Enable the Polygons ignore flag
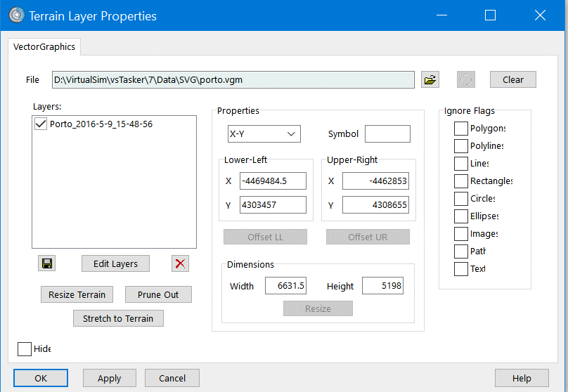 [460, 129]
